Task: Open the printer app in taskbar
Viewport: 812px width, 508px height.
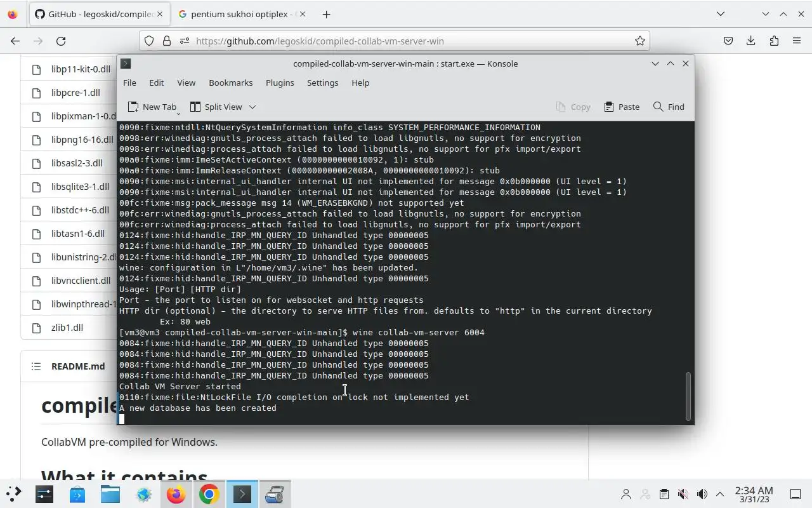Action: click(x=275, y=494)
